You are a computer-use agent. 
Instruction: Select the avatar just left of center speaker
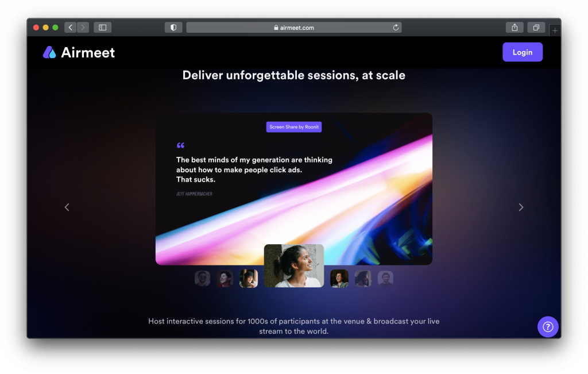(x=249, y=278)
